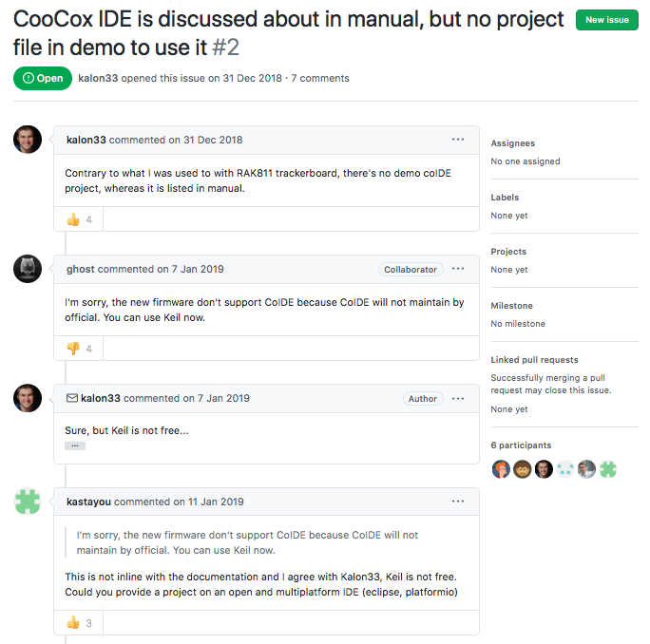This screenshot has height=644, width=650.
Task: Click the Author badge on kalon33's comment
Action: [x=422, y=399]
